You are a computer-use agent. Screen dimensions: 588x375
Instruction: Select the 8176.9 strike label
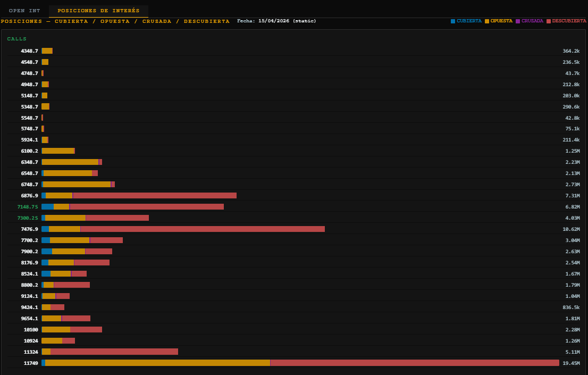[x=29, y=263]
